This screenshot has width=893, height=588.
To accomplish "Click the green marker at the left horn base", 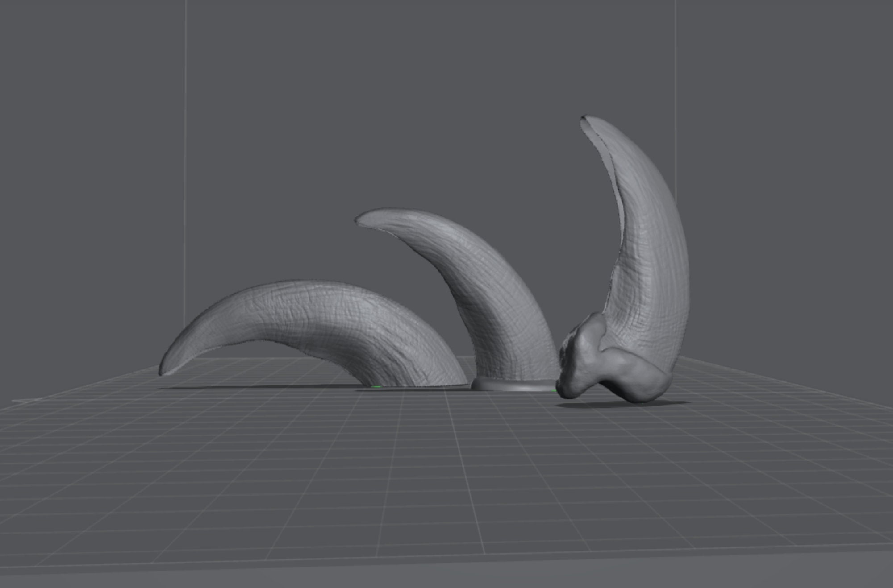I will [x=376, y=386].
